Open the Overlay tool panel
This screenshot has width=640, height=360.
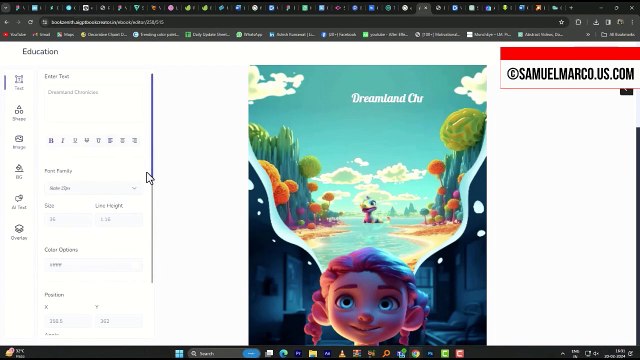(x=19, y=232)
